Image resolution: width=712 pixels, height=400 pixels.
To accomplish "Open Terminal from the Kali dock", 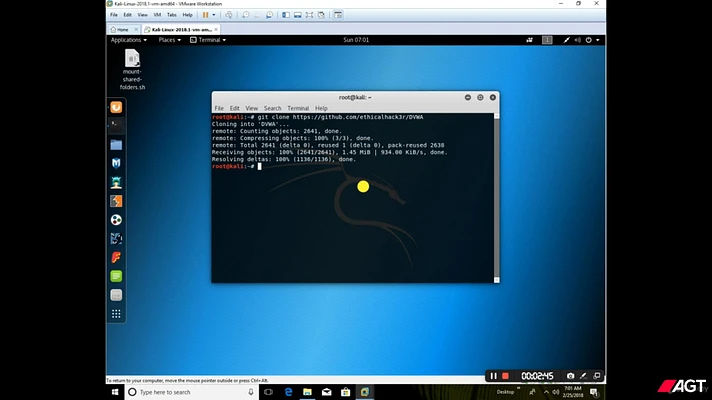I will coord(116,126).
